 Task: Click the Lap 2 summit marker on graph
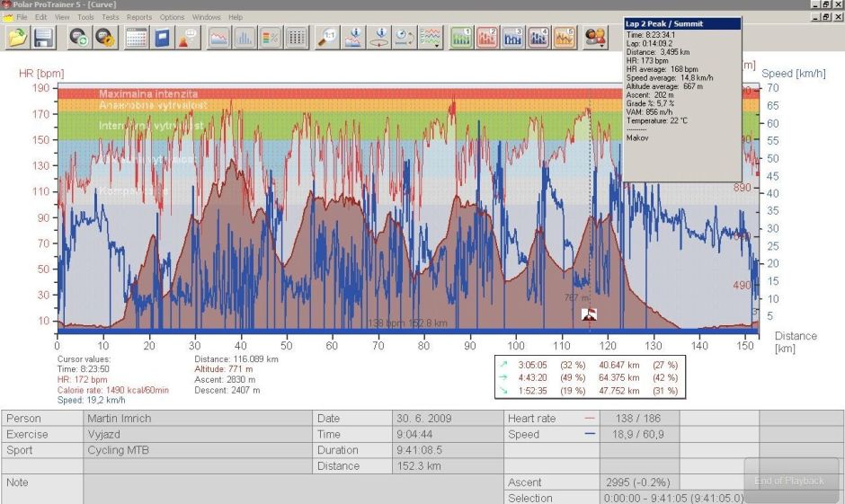590,314
